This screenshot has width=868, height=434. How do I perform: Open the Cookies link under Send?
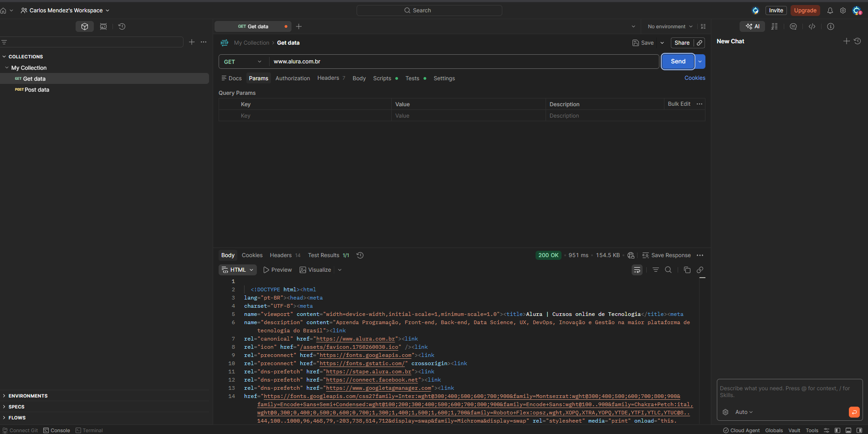[x=694, y=78]
